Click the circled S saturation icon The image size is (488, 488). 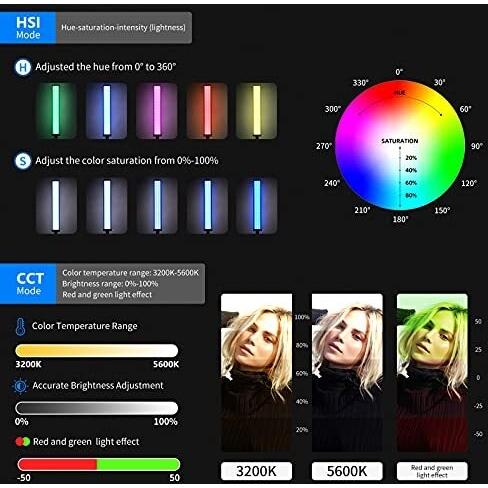[23, 161]
